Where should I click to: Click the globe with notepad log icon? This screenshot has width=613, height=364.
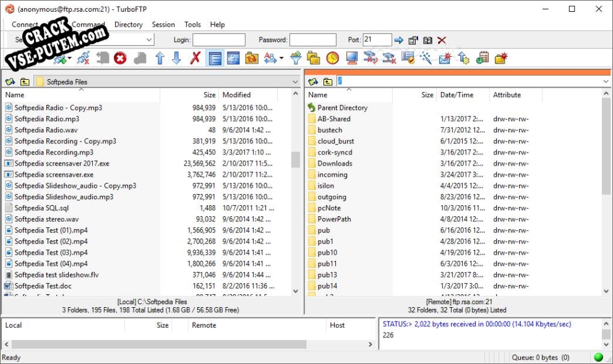[x=482, y=58]
